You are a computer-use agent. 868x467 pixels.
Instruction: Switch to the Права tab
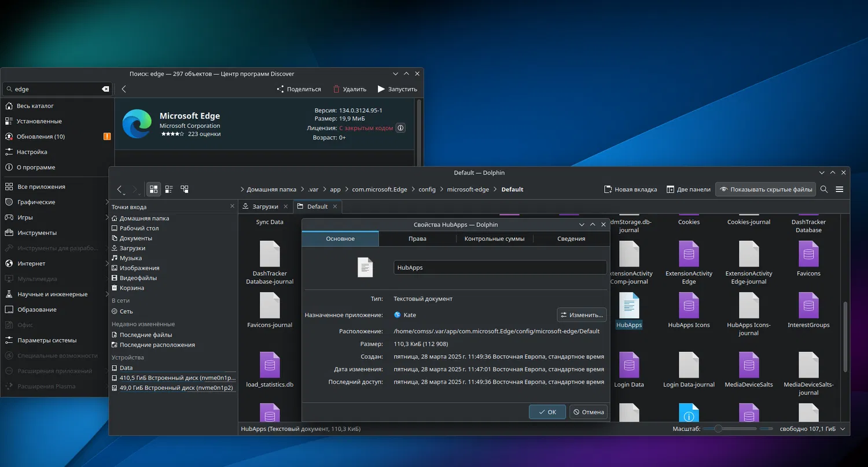[417, 238]
